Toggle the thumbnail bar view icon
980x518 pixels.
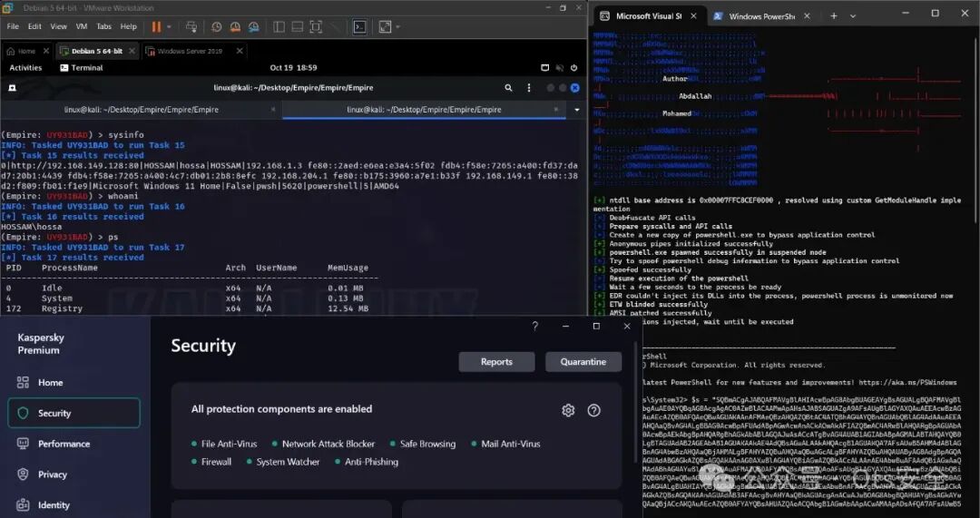pos(298,27)
